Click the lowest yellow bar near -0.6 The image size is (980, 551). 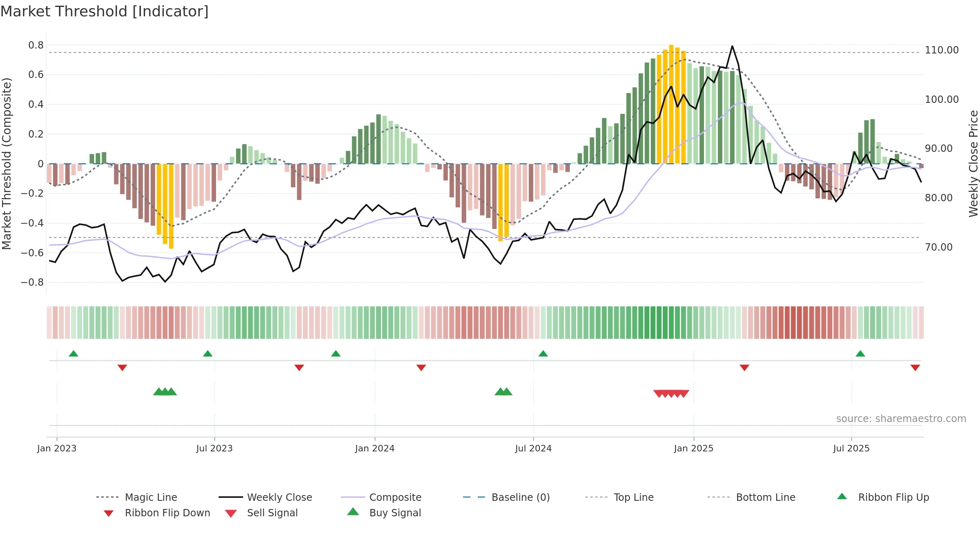coord(171,206)
